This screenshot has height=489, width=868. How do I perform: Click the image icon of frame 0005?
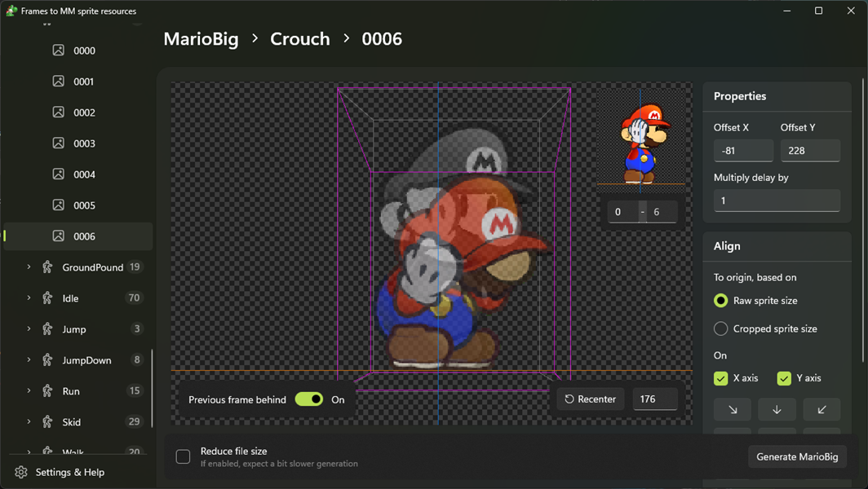[58, 205]
